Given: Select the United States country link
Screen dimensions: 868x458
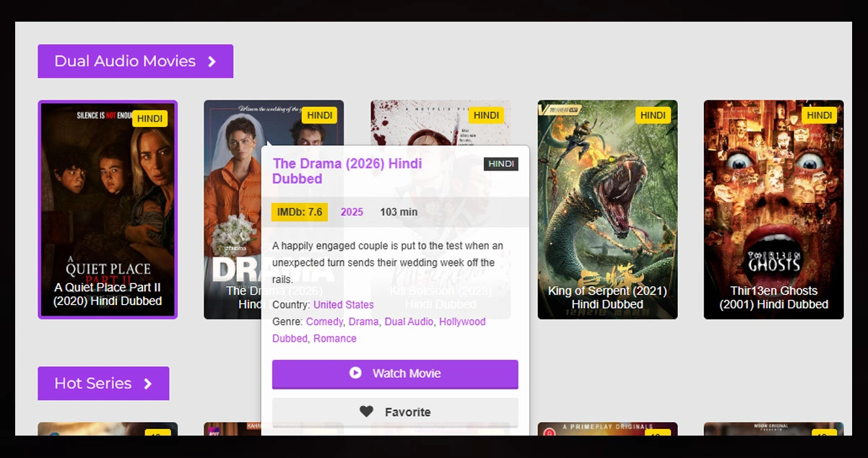Looking at the screenshot, I should point(343,305).
